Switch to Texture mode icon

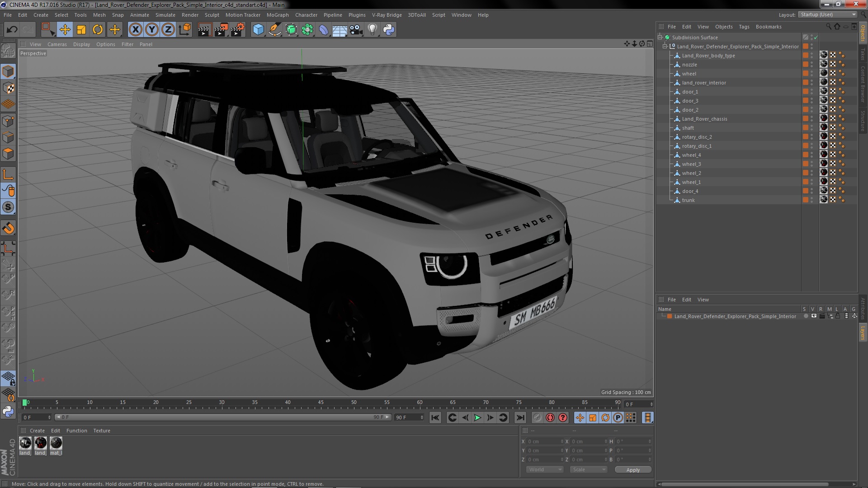coord(8,88)
